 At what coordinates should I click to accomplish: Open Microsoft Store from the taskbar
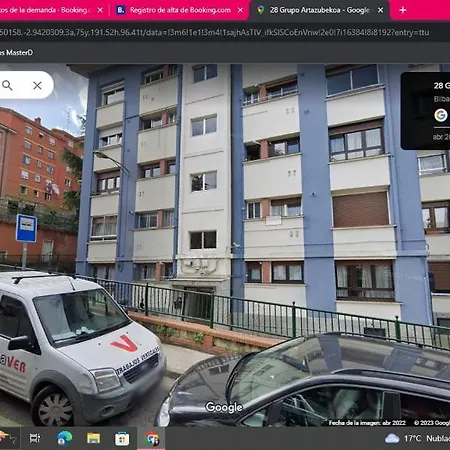tap(122, 438)
